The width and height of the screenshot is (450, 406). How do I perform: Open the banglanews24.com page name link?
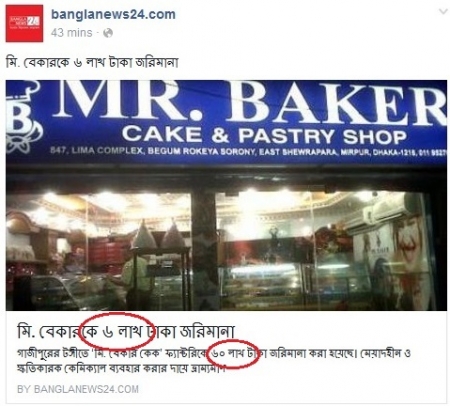point(113,14)
